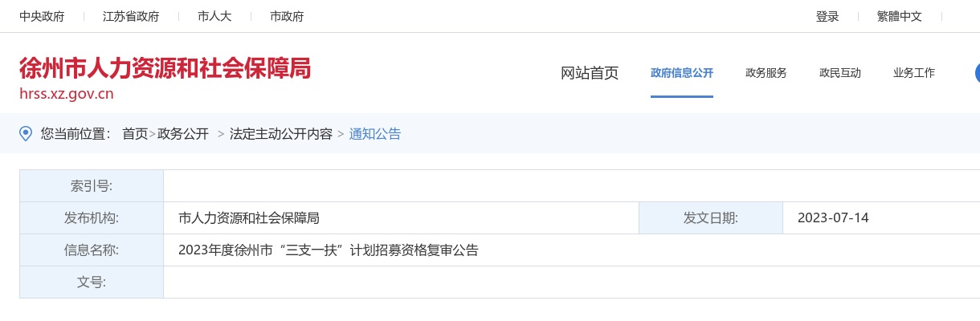Visit the 市政府 link
Viewport: 980px width, 321px height.
tap(287, 16)
